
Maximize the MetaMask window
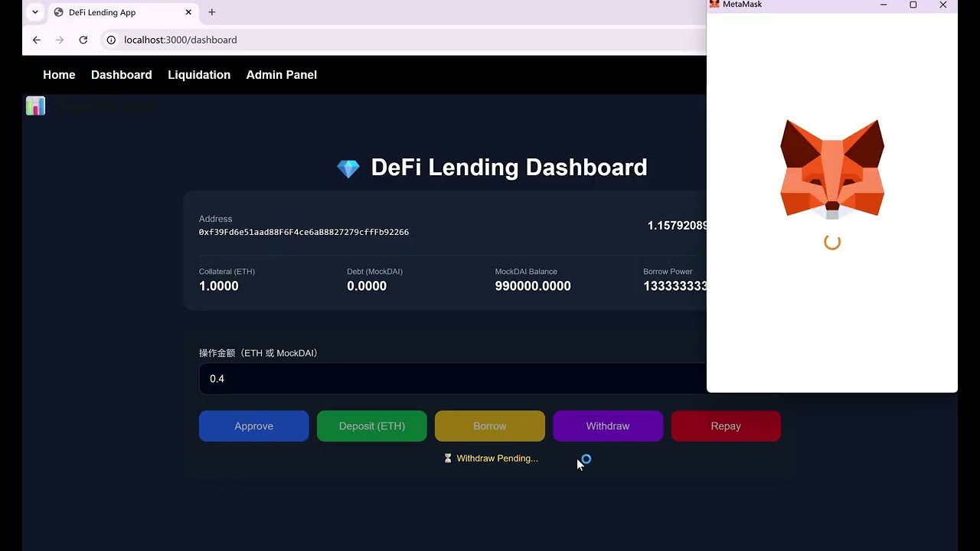(913, 5)
